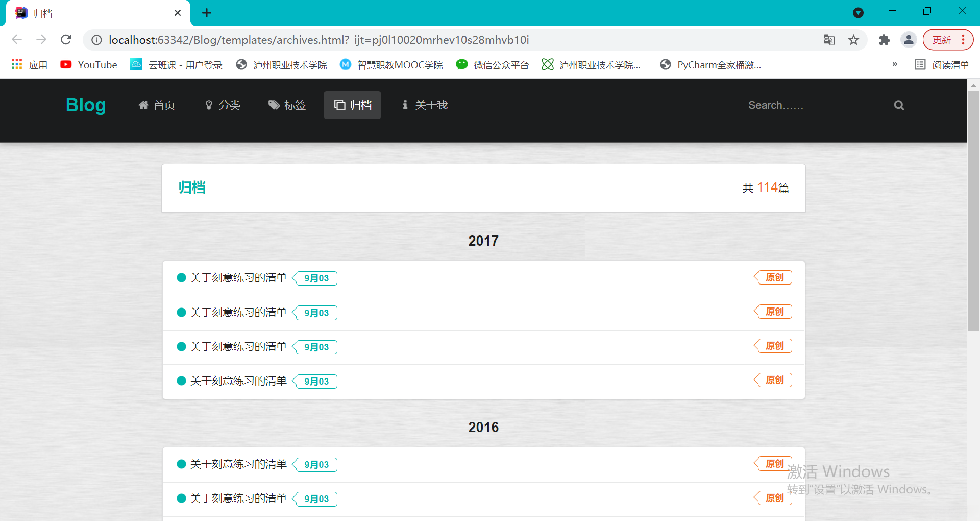Screen dimensions: 980x521
Task: View site information for localhost
Action: pyautogui.click(x=96, y=40)
